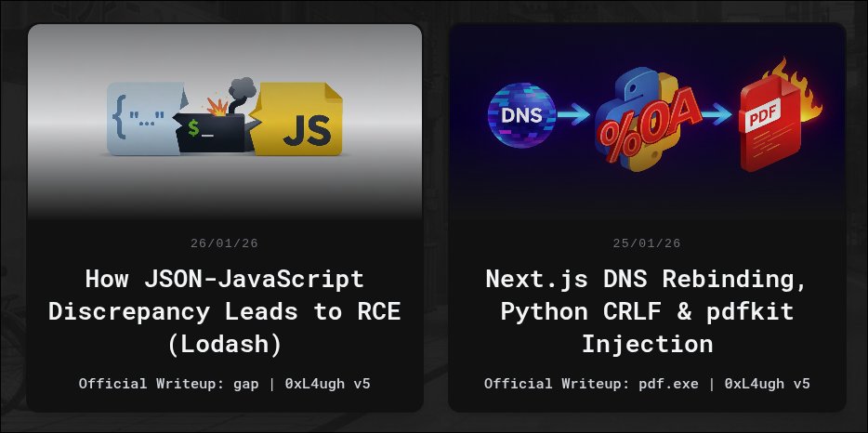Viewport: 868px width, 433px height.
Task: Click the DNS globe icon
Action: (521, 115)
